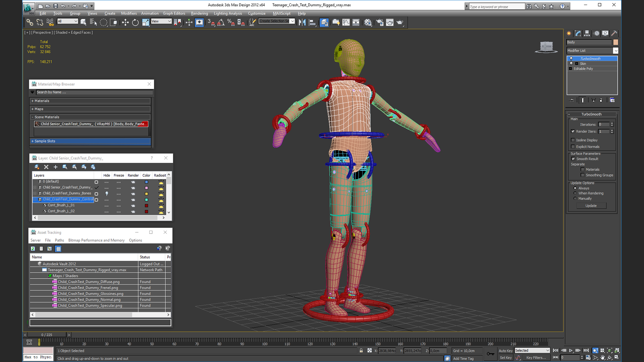Open the Rendering menu
The width and height of the screenshot is (644, 362).
[199, 13]
